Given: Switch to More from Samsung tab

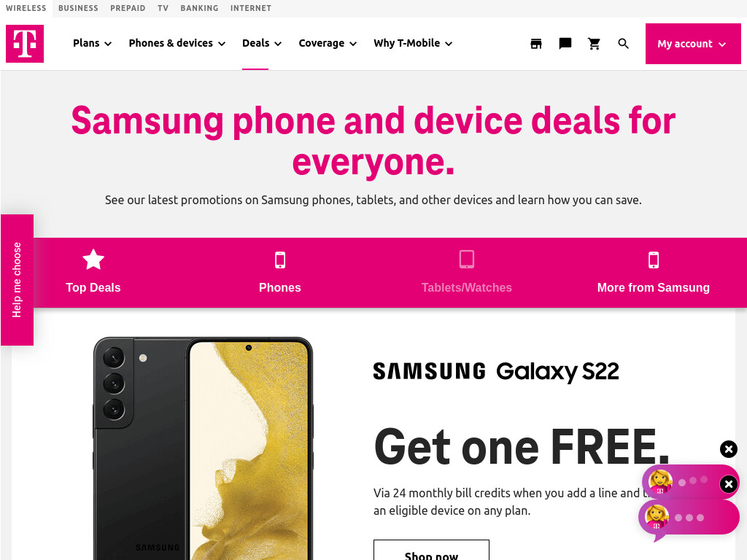Looking at the screenshot, I should (654, 273).
